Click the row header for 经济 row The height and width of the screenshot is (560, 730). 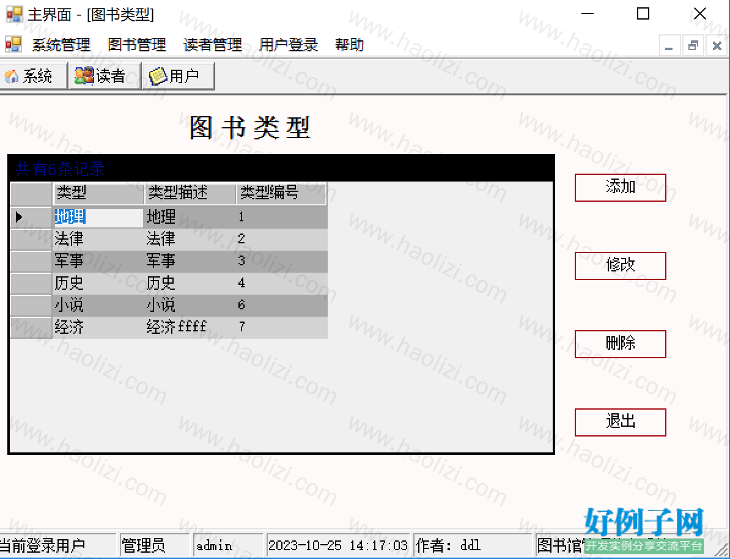(x=31, y=327)
